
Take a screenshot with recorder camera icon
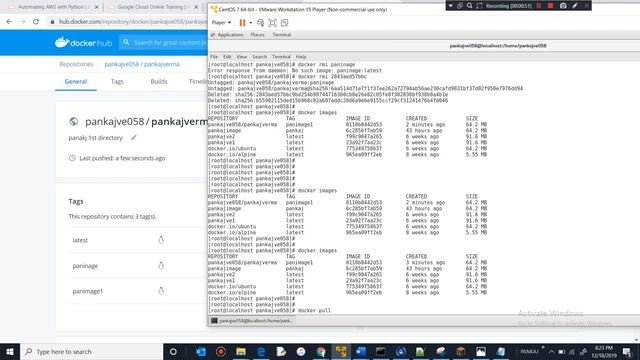coord(563,6)
